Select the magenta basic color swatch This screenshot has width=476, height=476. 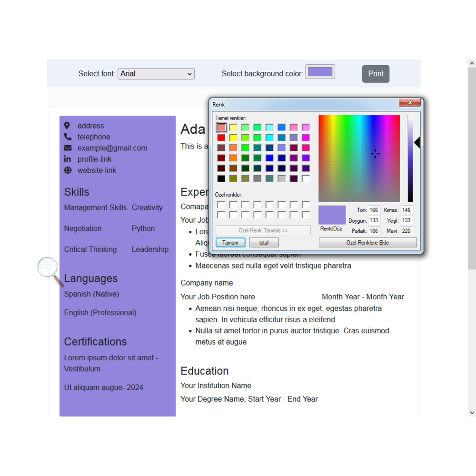[x=306, y=138]
